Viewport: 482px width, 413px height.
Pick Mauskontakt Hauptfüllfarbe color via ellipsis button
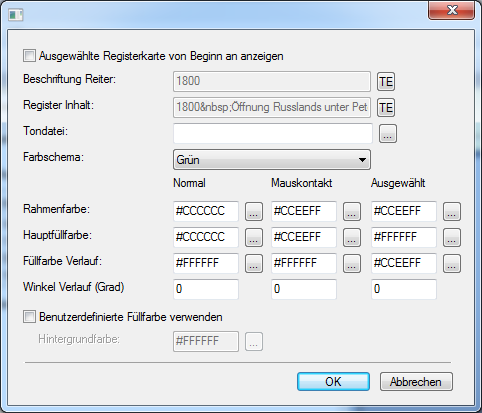[352, 237]
